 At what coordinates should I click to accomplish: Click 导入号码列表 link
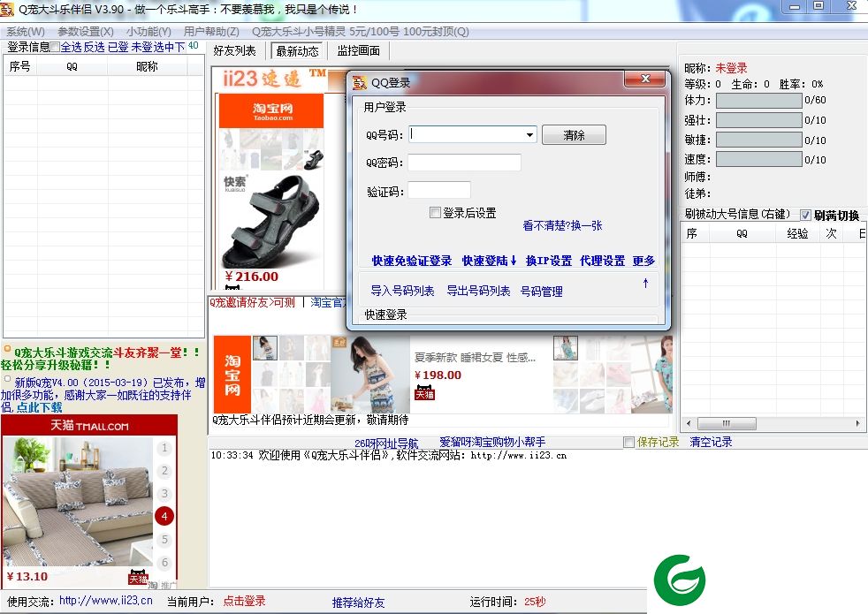click(x=402, y=291)
